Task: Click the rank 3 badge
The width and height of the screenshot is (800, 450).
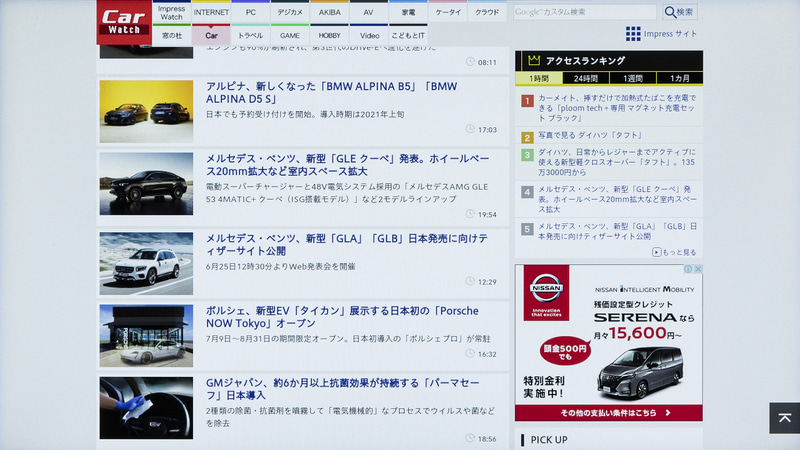Action: pos(527,155)
